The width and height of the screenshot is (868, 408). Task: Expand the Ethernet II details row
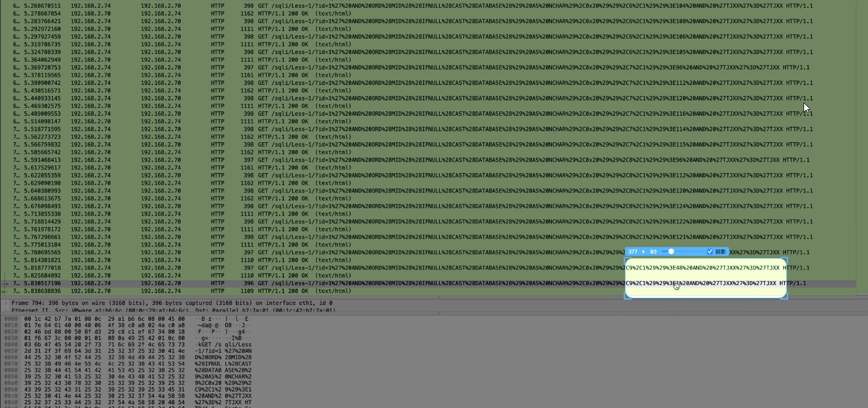[x=6, y=310]
